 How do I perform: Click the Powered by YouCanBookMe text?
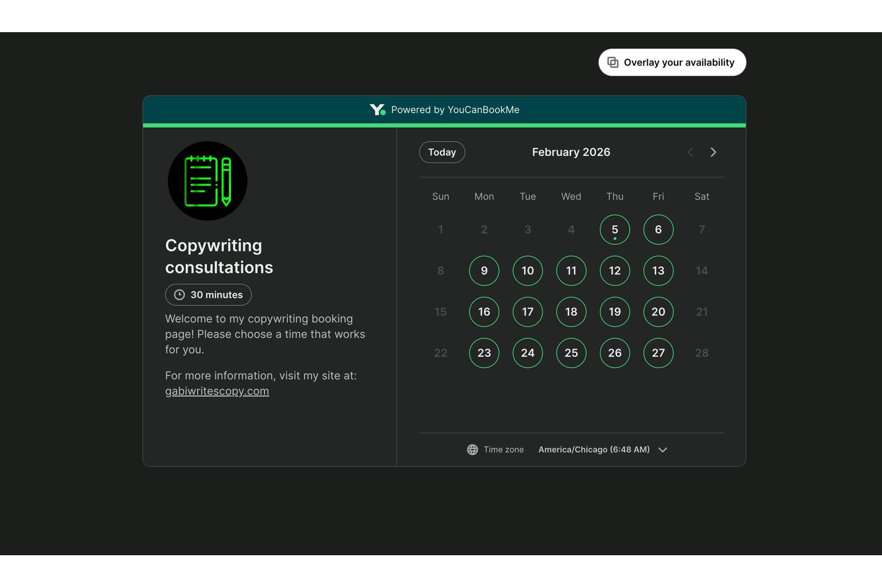coord(455,110)
